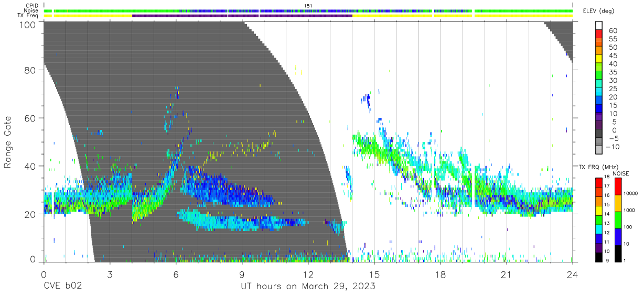Click the green segment of the NOISE colorbar

pos(617,220)
